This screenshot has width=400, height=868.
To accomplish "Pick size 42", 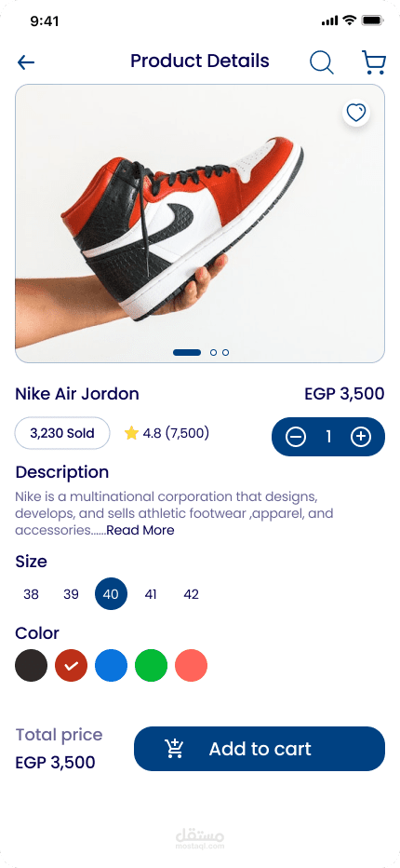I will [191, 594].
